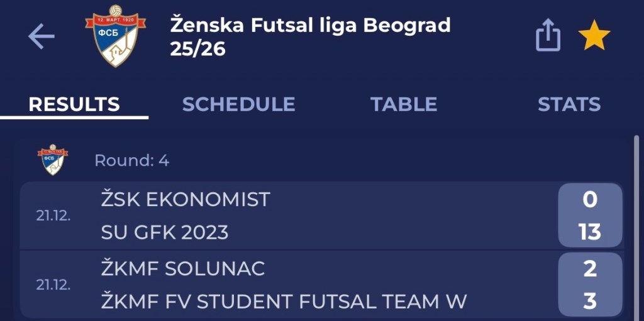Open the share icon
This screenshot has height=321, width=644.
pos(547,36)
